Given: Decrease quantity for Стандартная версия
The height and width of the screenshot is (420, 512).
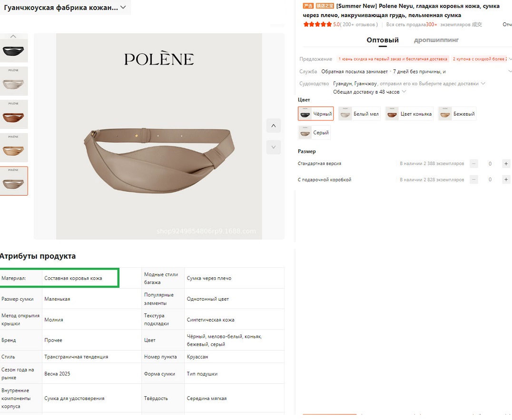Looking at the screenshot, I should pyautogui.click(x=474, y=164).
